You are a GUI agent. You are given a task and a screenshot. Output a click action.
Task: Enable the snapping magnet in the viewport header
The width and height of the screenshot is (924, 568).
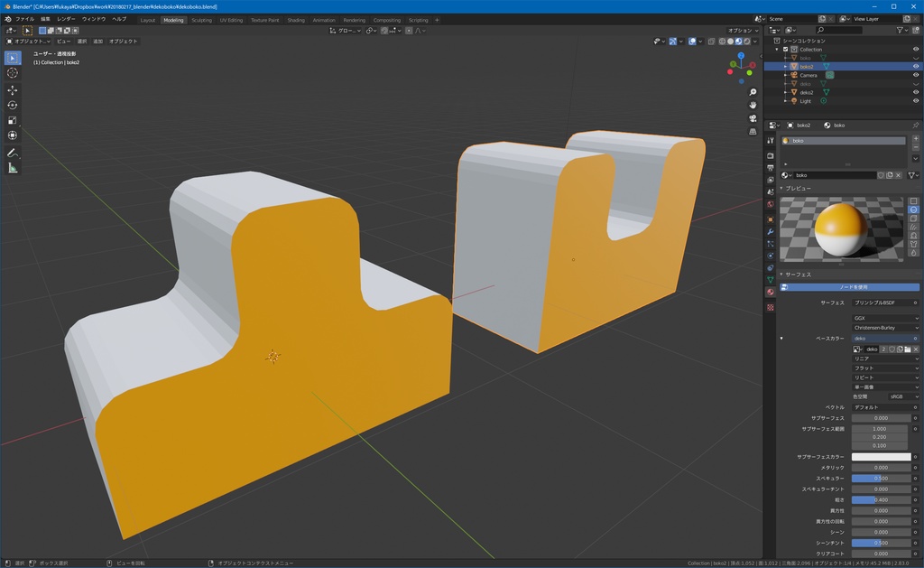383,31
